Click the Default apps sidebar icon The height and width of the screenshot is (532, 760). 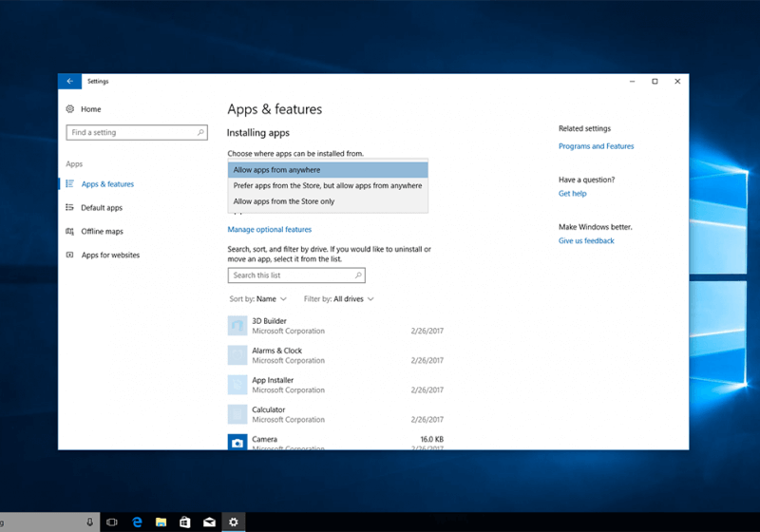coord(69,207)
